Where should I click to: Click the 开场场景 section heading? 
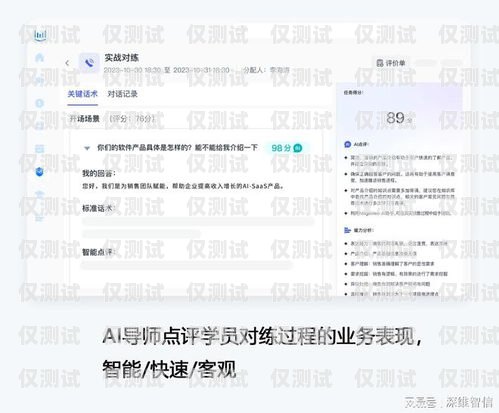point(85,119)
